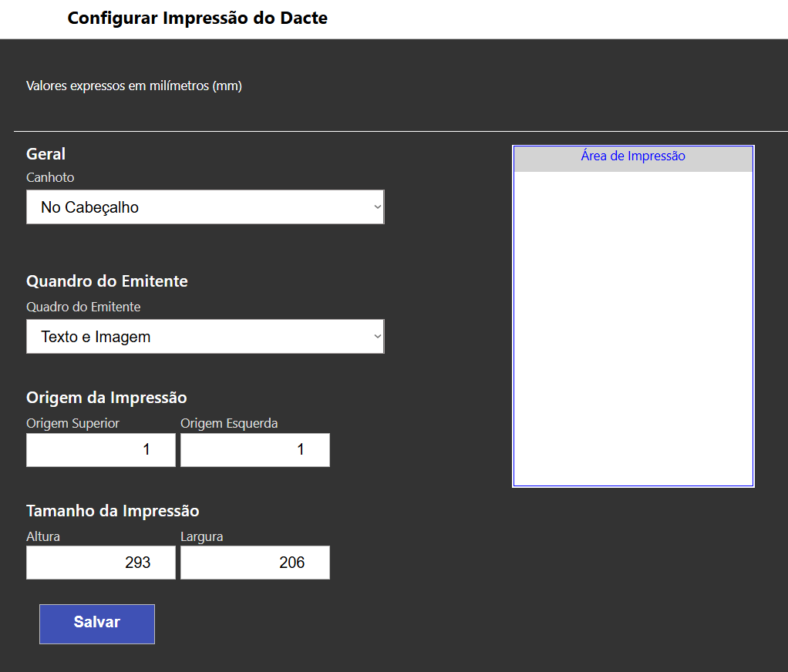Select the Origem Superior input field

point(100,449)
